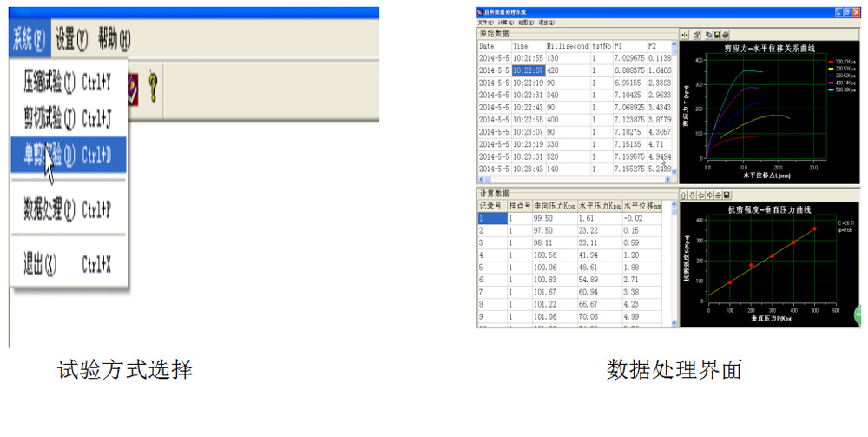
Task: Click 水平位移mm column header
Action: click(x=642, y=206)
